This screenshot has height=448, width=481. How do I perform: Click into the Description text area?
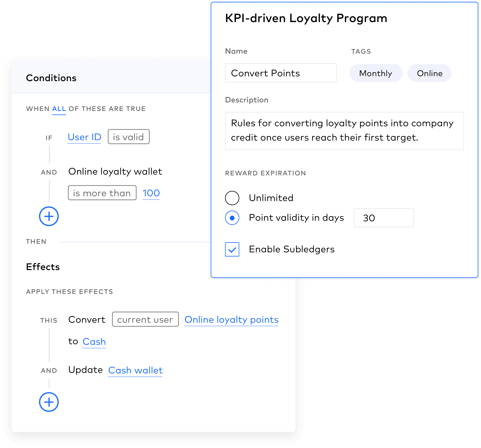point(344,131)
